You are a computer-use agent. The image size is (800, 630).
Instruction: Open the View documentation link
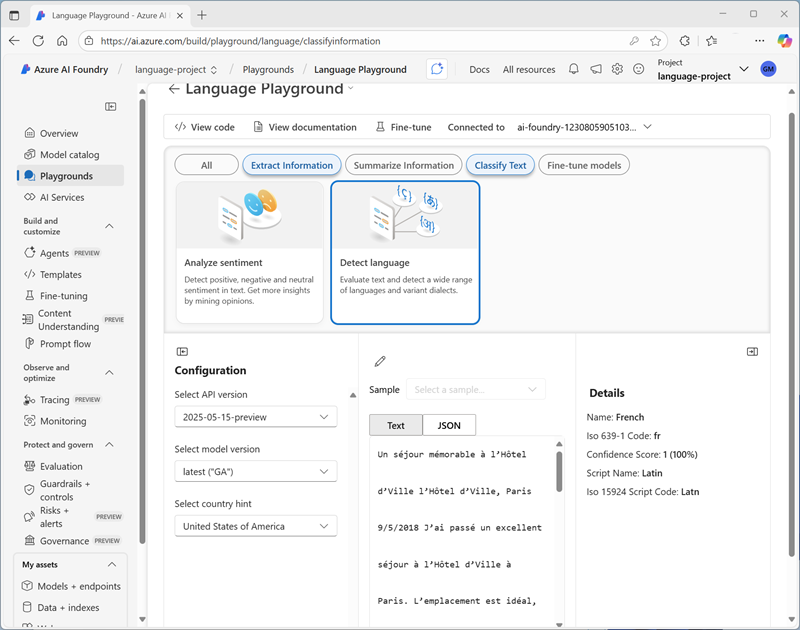coord(305,127)
